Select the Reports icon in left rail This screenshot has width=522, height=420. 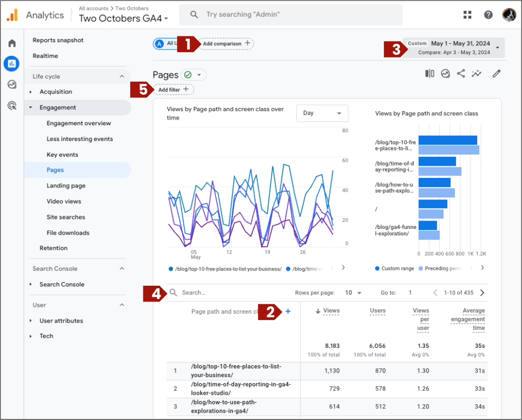click(x=12, y=64)
